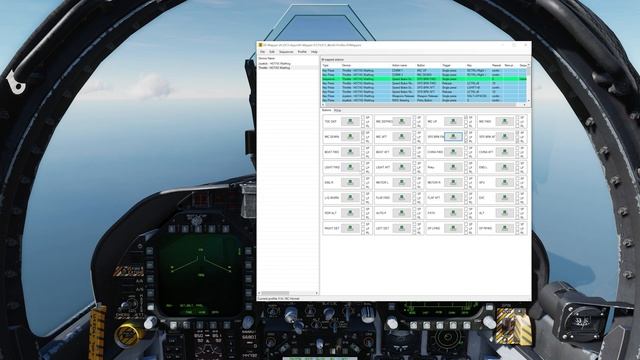Click the ENG R button icon

click(350, 182)
